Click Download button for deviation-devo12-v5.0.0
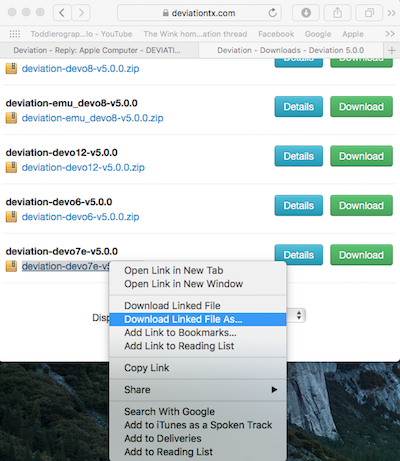The width and height of the screenshot is (400, 461). click(x=361, y=156)
